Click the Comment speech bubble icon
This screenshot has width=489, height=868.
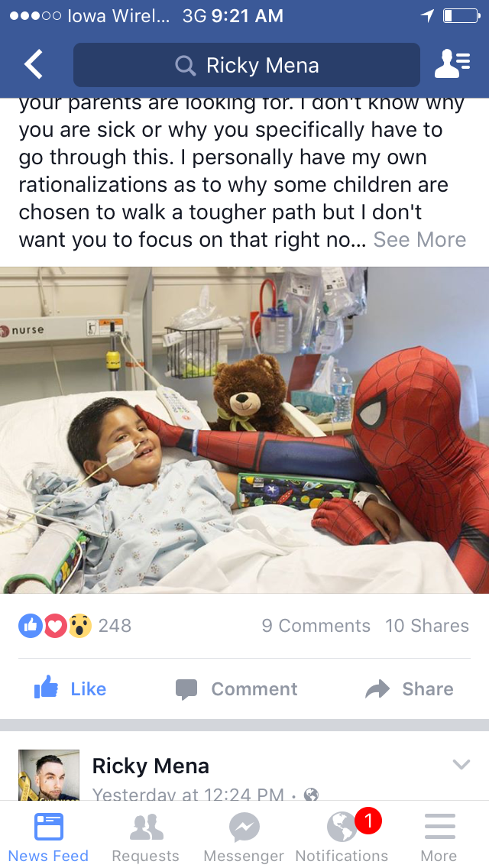186,689
